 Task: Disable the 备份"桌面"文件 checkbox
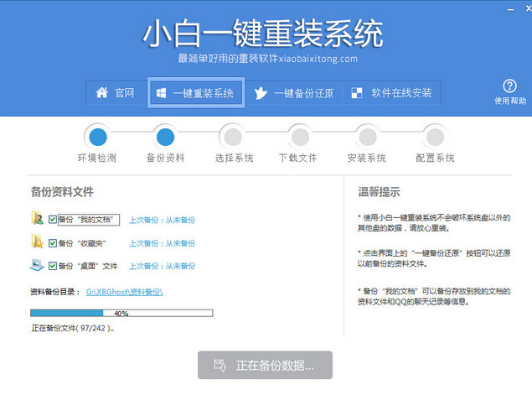click(53, 266)
